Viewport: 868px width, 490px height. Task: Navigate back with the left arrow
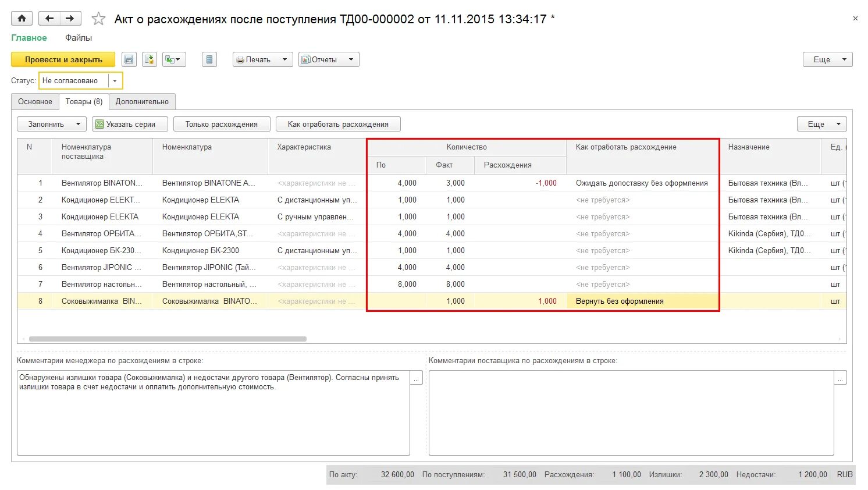(x=49, y=19)
